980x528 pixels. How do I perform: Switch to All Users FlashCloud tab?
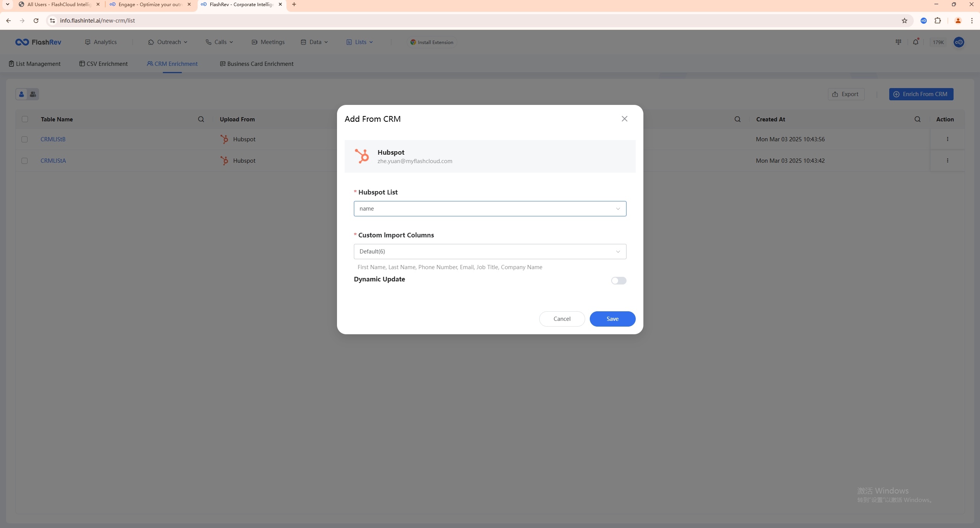click(x=59, y=5)
